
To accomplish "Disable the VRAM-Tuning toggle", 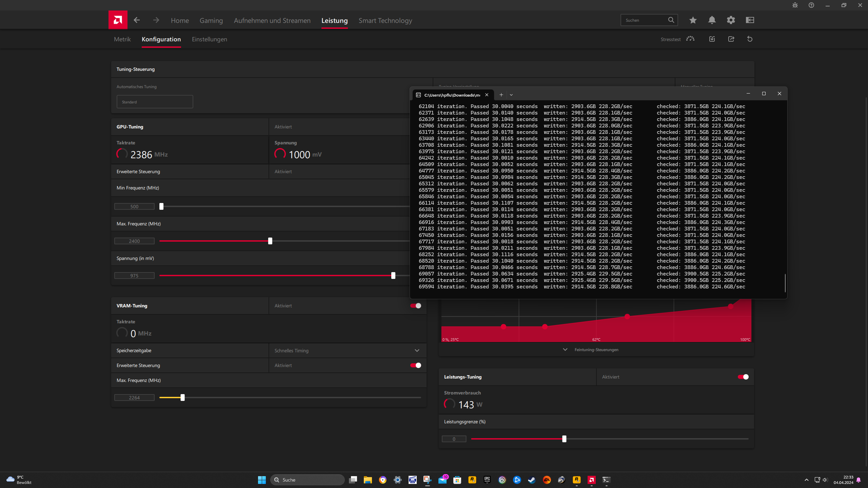I will pyautogui.click(x=416, y=306).
